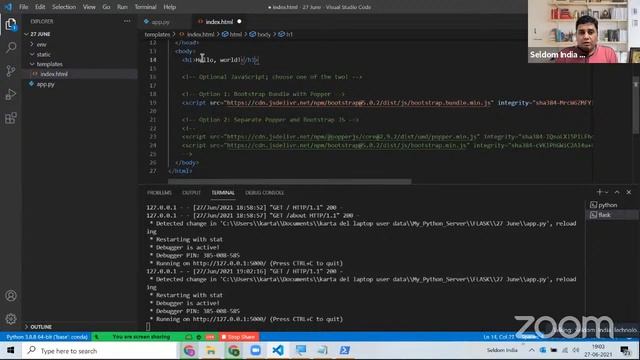640x360 pixels.
Task: Close the terminal panel
Action: [629, 192]
